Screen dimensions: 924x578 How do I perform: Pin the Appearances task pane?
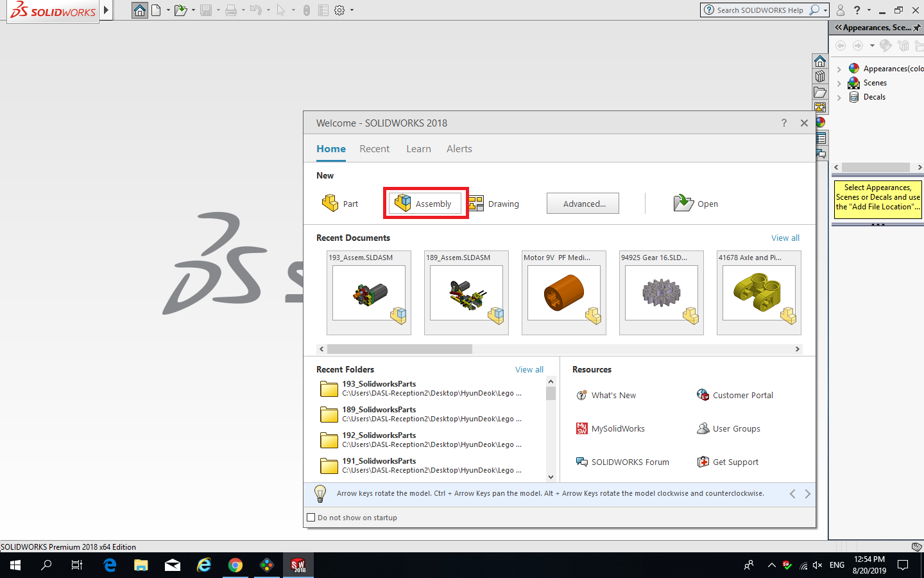(917, 28)
